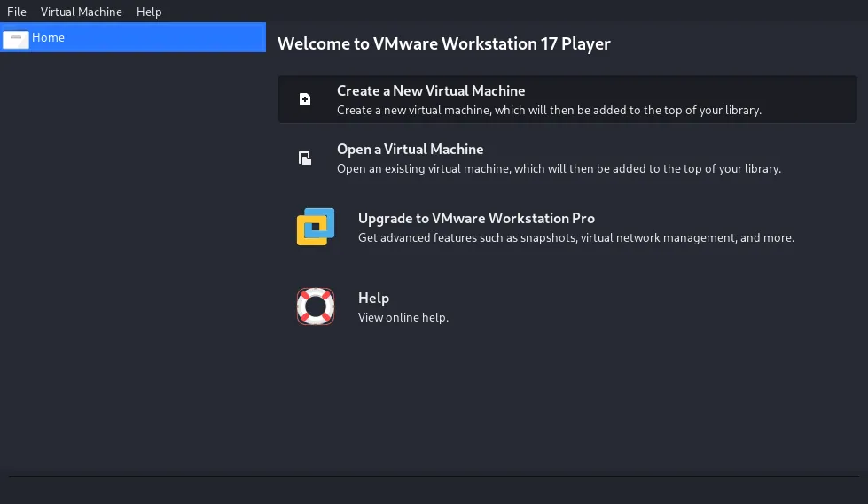
Task: Select Home in the library sidebar
Action: point(133,37)
